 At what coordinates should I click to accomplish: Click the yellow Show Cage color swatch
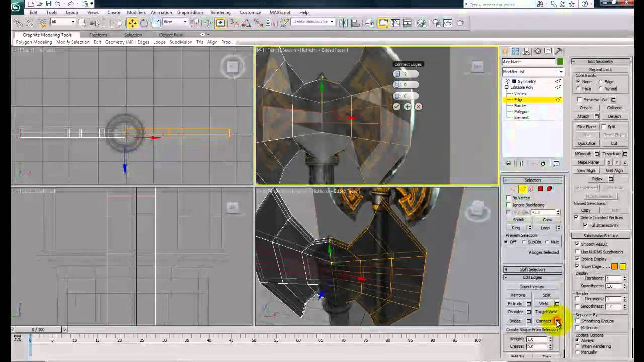(x=623, y=267)
